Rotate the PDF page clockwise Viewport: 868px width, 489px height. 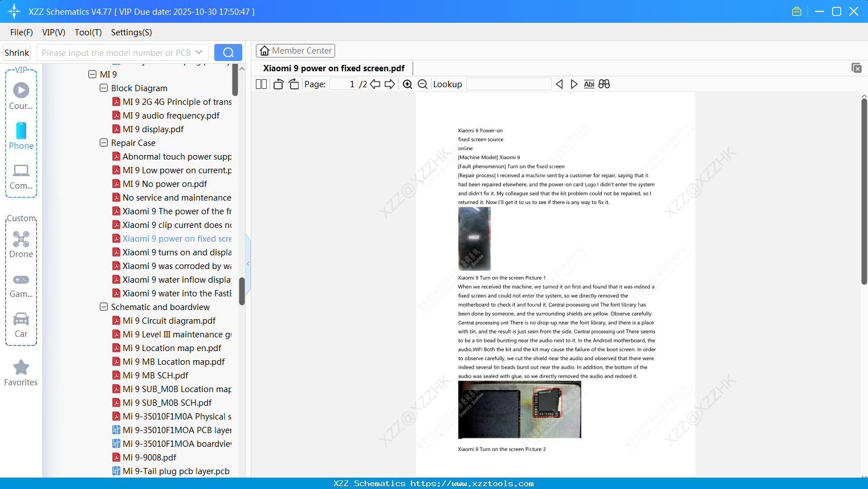pyautogui.click(x=294, y=84)
